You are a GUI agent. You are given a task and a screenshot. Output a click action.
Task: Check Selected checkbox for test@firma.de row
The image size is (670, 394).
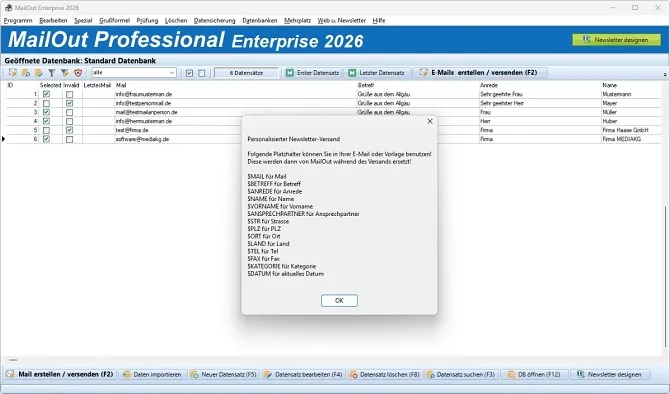click(x=47, y=130)
